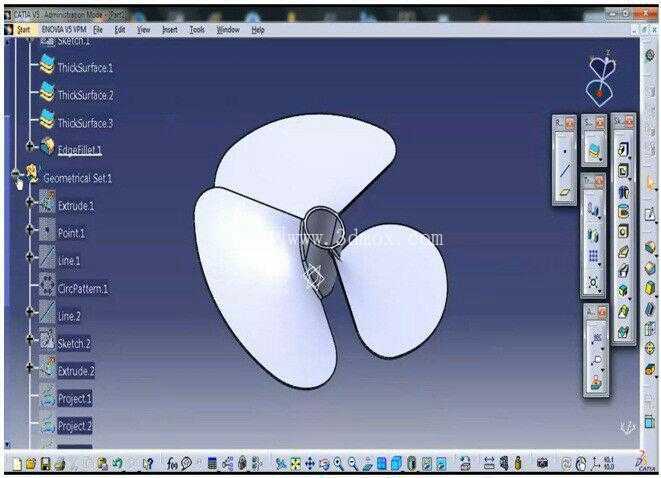The width and height of the screenshot is (661, 478).
Task: Select the Geometrical Set.1 label
Action: pyautogui.click(x=78, y=178)
